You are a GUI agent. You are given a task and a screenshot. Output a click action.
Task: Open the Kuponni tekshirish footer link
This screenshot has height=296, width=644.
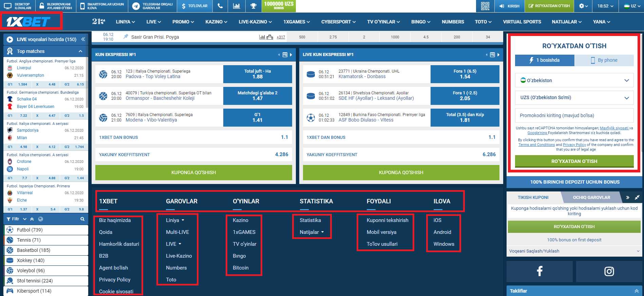[x=387, y=220]
